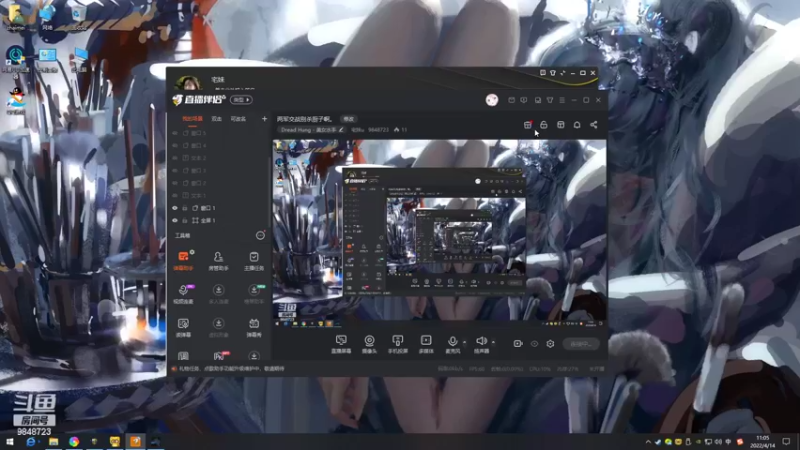Switch to the third scene tab
The width and height of the screenshot is (800, 450).
[x=238, y=119]
